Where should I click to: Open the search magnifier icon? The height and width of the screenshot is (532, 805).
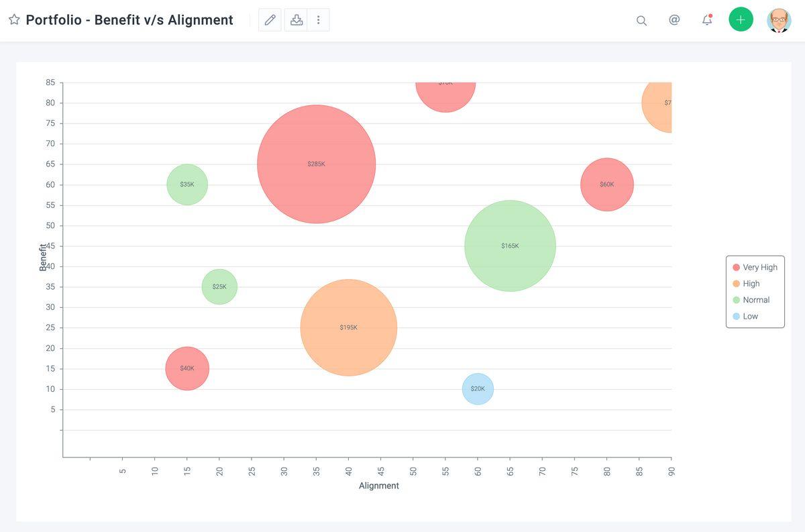(x=641, y=20)
